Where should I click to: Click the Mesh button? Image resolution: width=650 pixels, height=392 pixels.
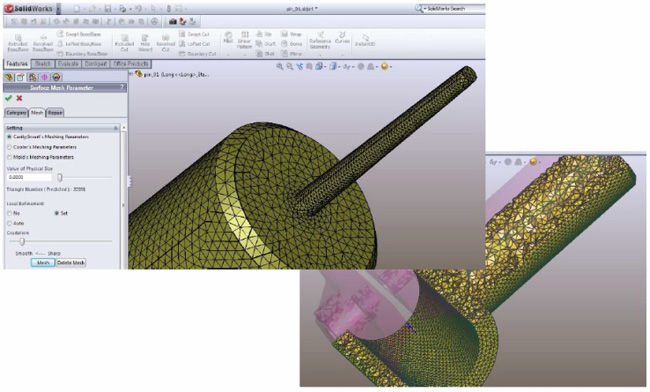pyautogui.click(x=43, y=263)
